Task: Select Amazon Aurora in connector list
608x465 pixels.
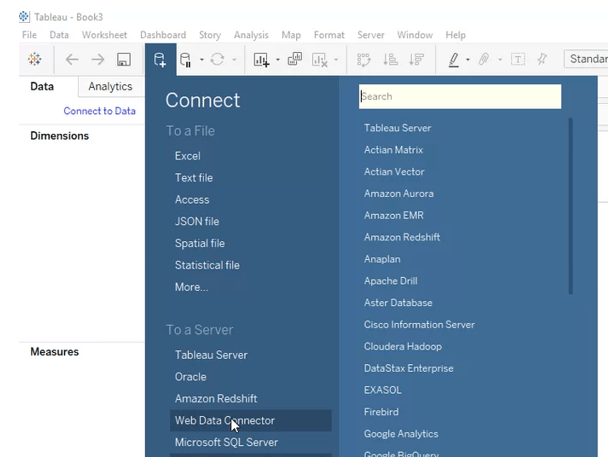Action: [399, 194]
